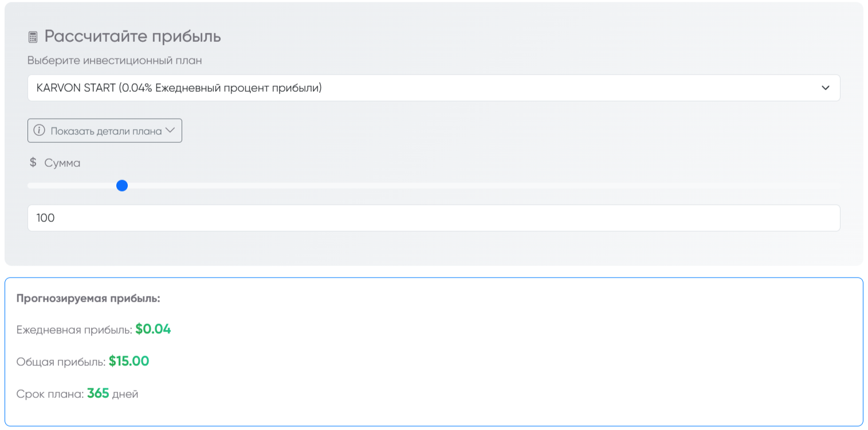
Task: Click the dollar sign icon near Сумма
Action: pyautogui.click(x=33, y=163)
